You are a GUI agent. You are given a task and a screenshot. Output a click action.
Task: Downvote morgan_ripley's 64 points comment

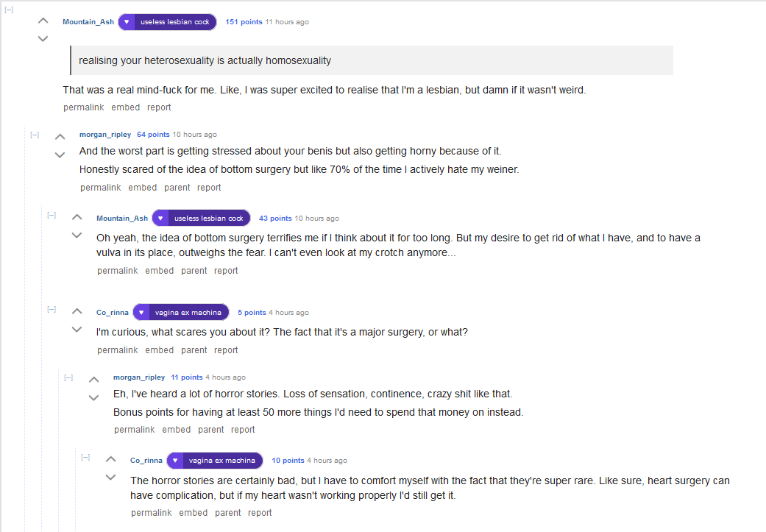click(x=60, y=155)
